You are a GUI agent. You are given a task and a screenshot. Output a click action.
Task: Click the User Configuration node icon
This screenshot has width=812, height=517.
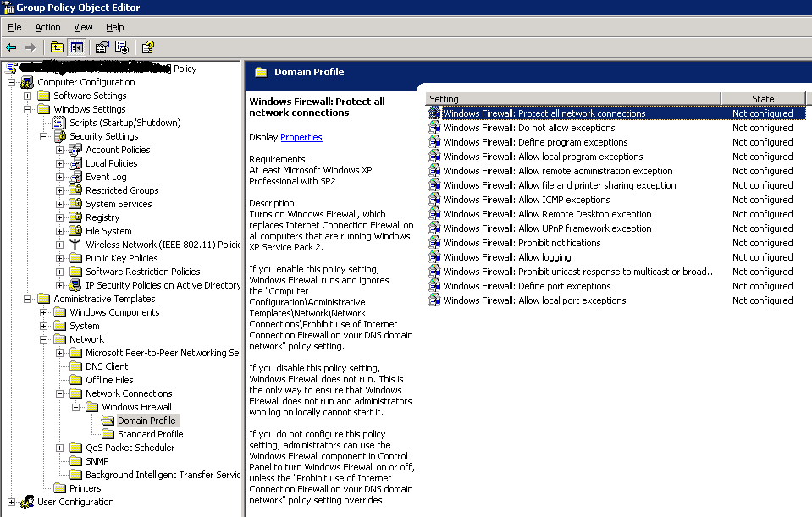coord(27,502)
